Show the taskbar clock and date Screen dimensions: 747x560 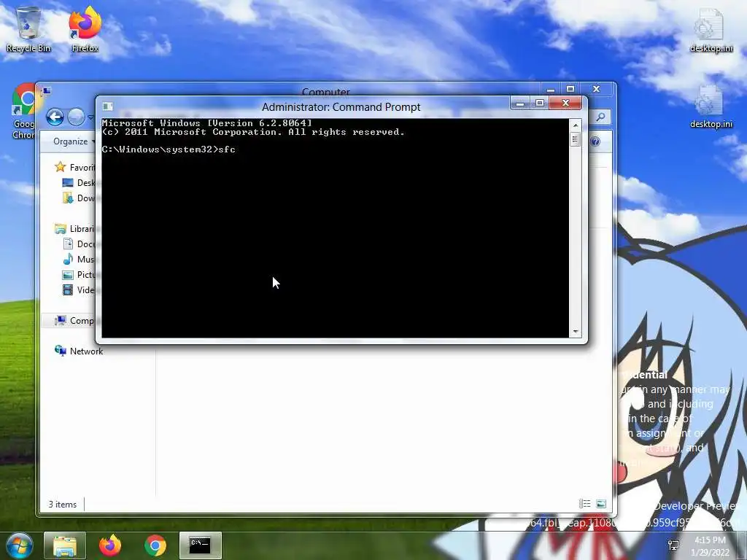(711, 546)
